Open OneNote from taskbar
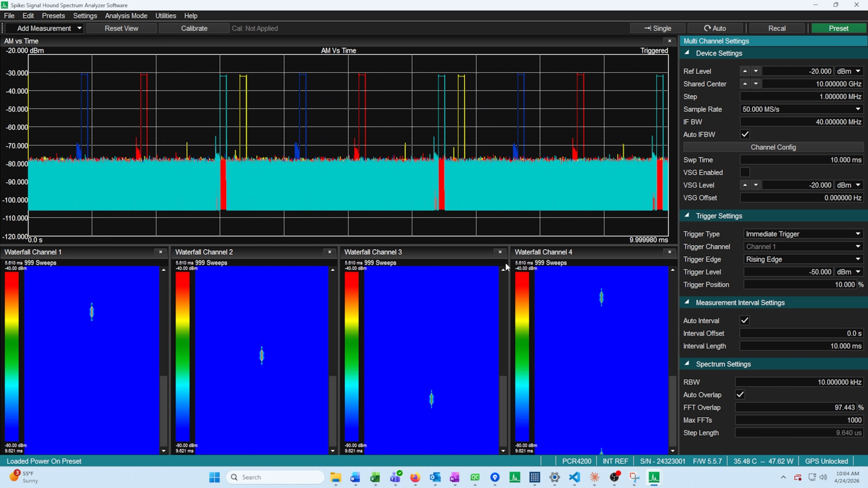The height and width of the screenshot is (488, 868). click(455, 477)
